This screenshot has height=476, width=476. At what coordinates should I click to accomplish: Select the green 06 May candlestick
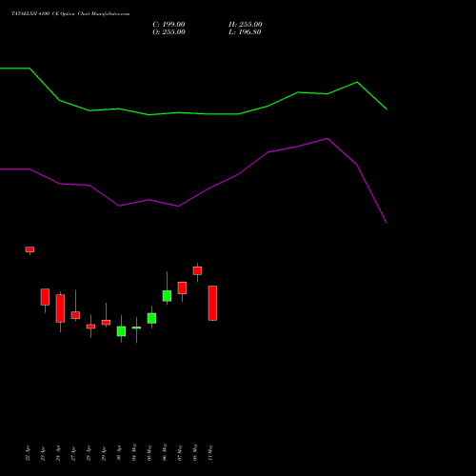[x=167, y=296]
